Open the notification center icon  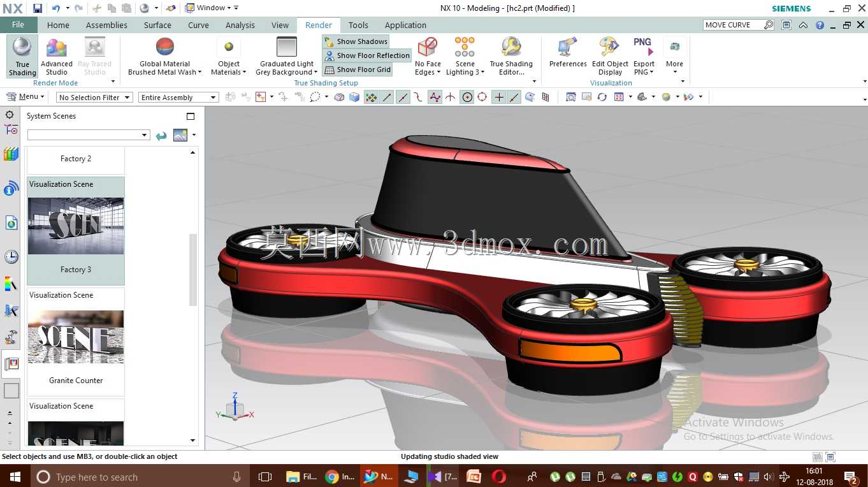click(x=850, y=477)
